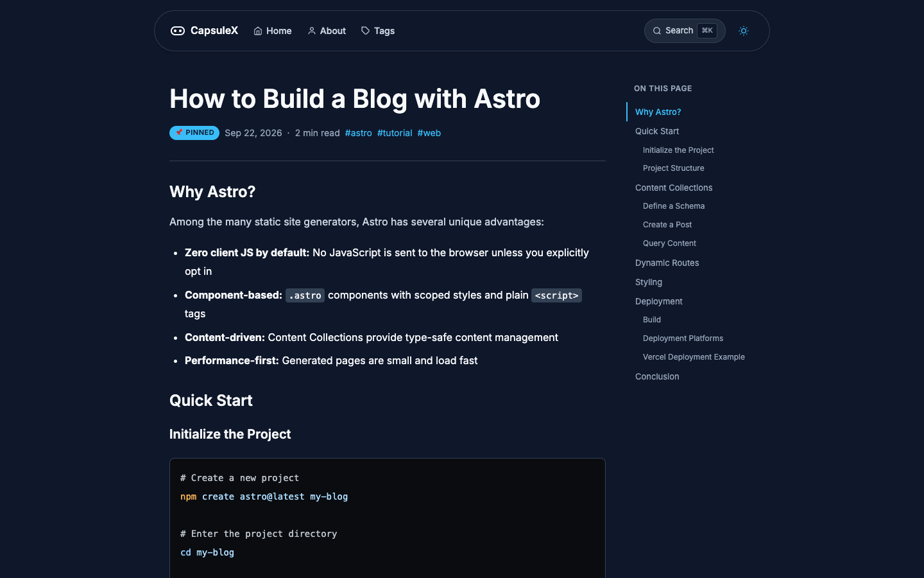Open the Tags nav item
This screenshot has width=924, height=578.
click(378, 31)
